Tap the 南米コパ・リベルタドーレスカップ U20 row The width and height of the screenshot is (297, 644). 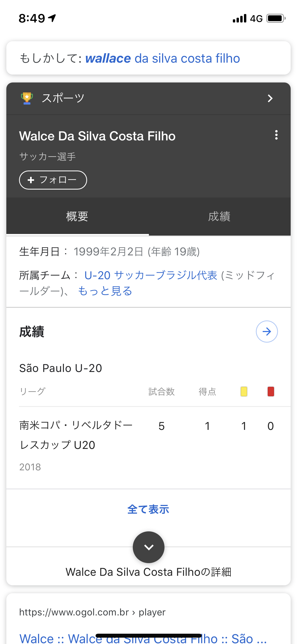[76, 435]
